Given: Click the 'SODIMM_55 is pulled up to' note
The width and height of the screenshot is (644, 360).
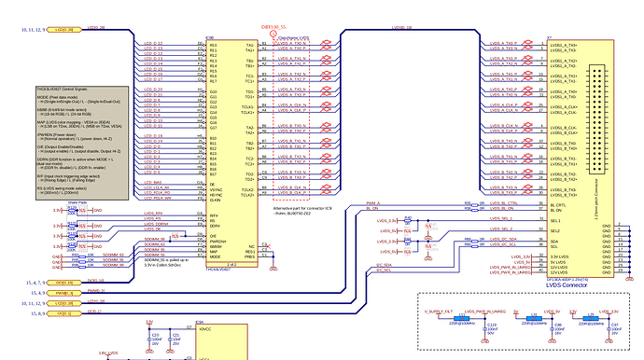Looking at the screenshot, I should (x=166, y=260).
